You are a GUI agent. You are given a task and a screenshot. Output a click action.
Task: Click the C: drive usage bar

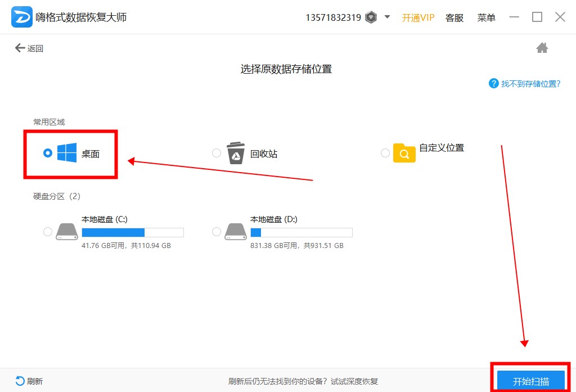133,232
